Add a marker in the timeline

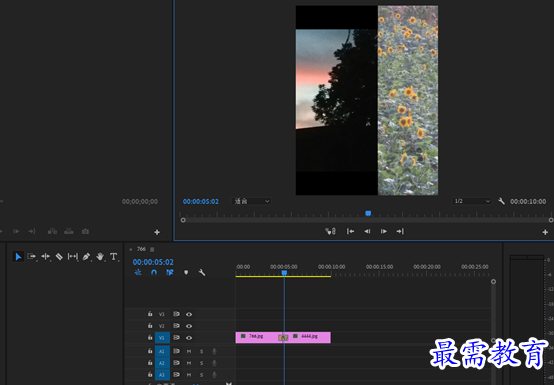click(x=186, y=272)
